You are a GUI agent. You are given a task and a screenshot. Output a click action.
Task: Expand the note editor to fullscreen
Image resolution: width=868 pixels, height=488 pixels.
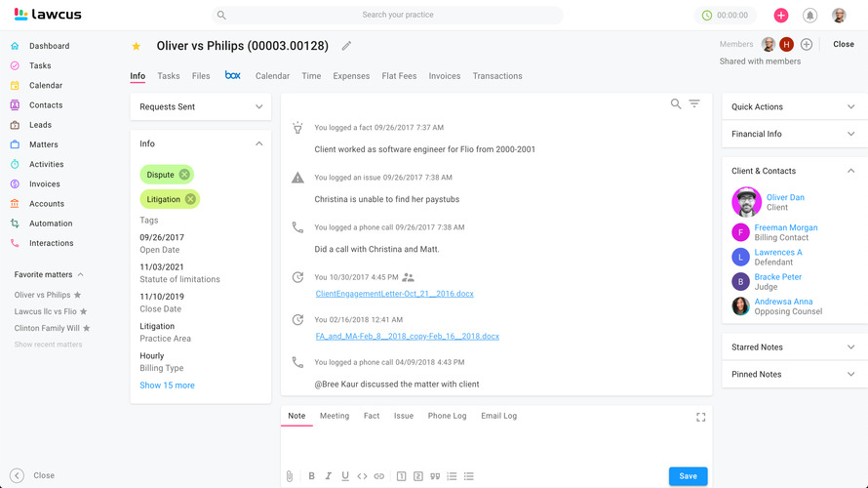[700, 417]
